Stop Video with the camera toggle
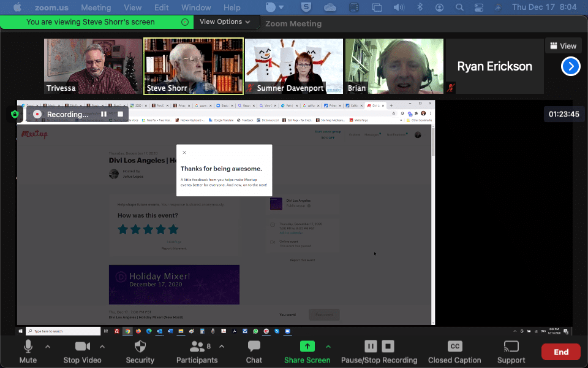Screen dimensions: 588x368 coord(83,347)
